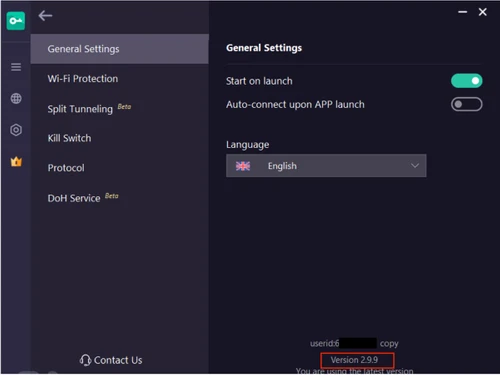500x375 pixels.
Task: Click the General Settings heading in right panel
Action: [264, 48]
